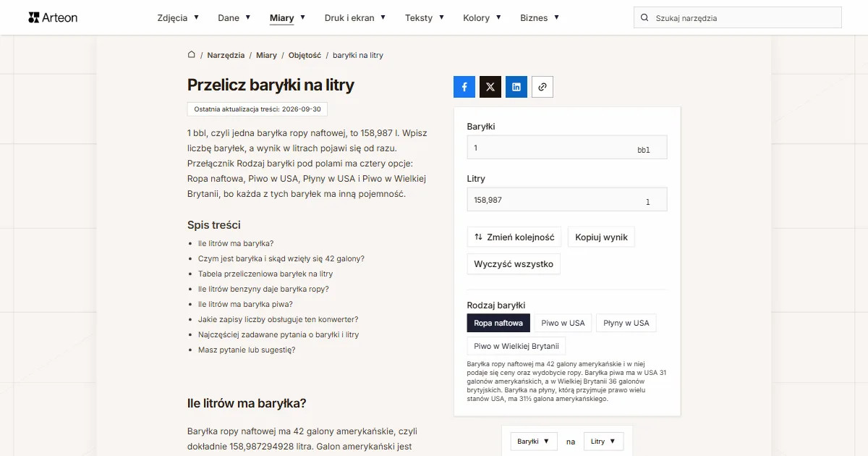Click the Litry input field

(567, 200)
